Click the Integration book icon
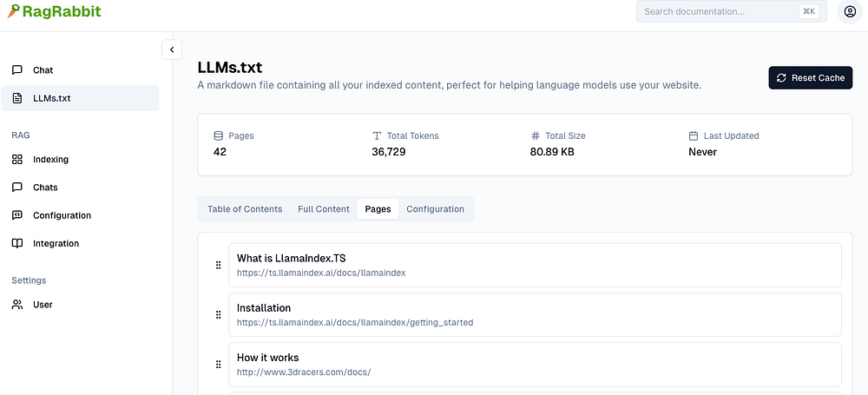The width and height of the screenshot is (868, 395). tap(17, 243)
